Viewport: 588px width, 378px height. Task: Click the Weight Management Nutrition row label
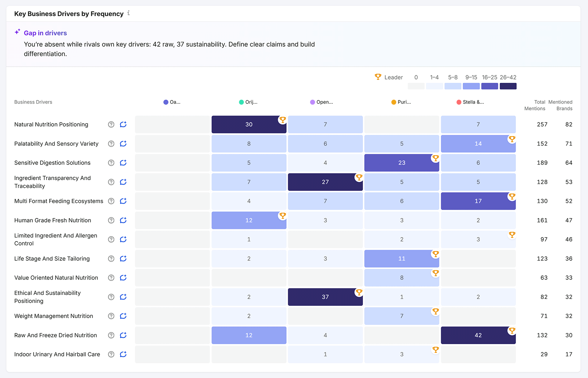pos(54,316)
